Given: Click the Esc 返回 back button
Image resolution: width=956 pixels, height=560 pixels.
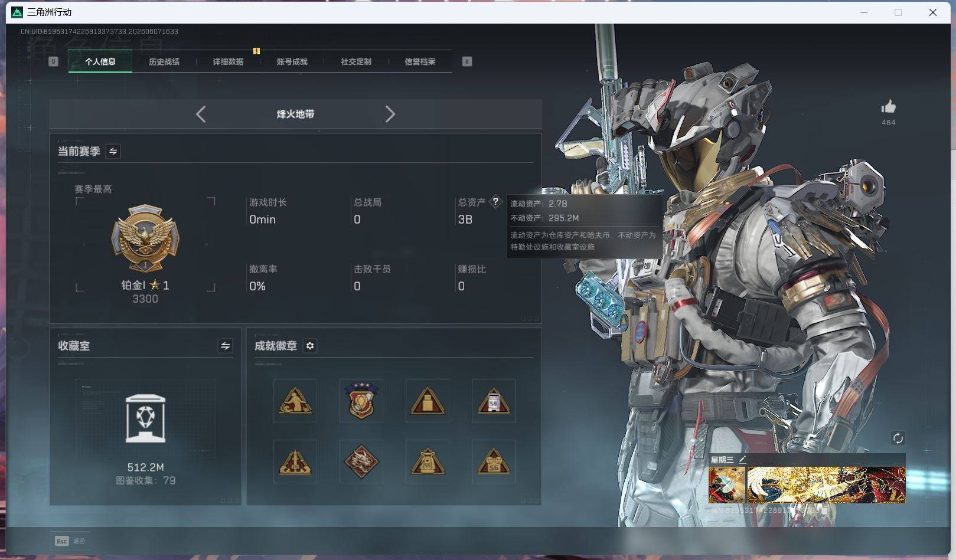Looking at the screenshot, I should 70,541.
